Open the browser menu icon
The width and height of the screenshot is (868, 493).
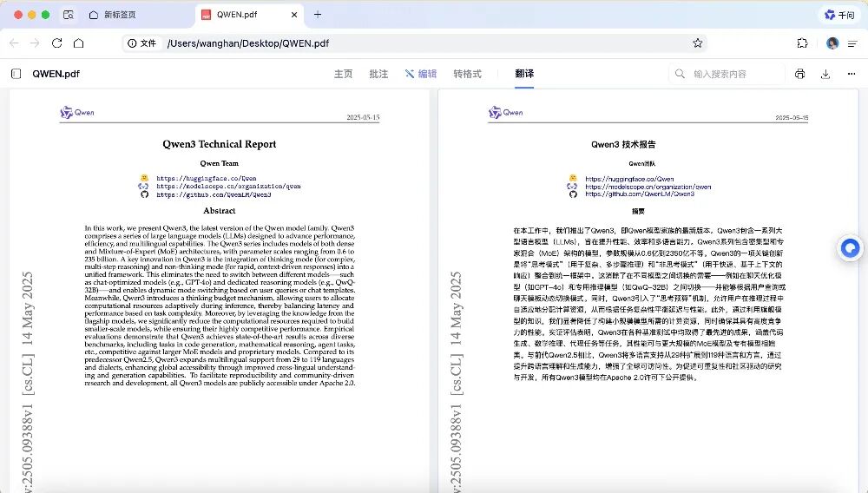click(852, 43)
